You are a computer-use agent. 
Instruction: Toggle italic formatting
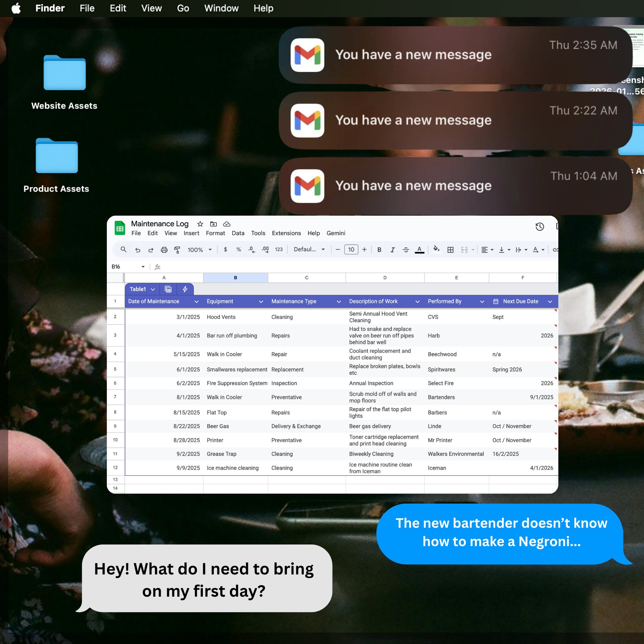pos(392,250)
